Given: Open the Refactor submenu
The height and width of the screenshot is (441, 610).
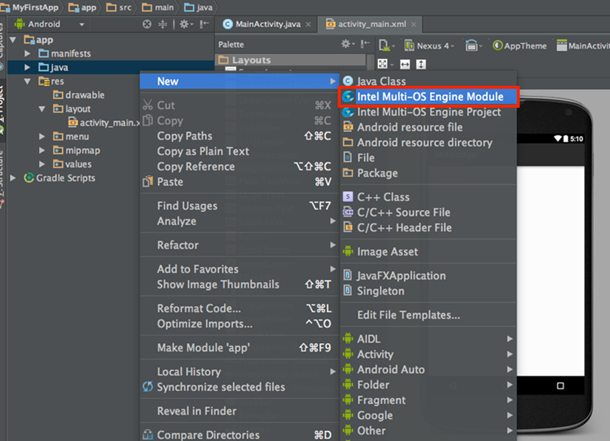Looking at the screenshot, I should [x=239, y=245].
